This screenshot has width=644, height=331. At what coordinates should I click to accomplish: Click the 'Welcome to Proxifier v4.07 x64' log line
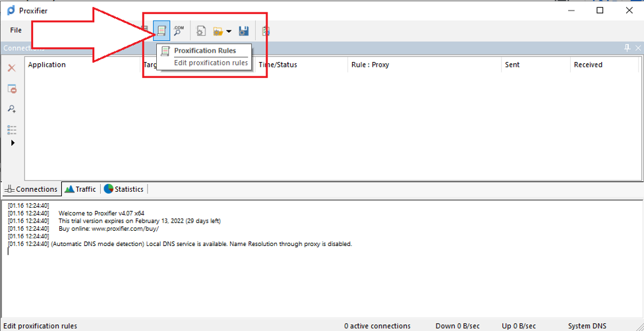pyautogui.click(x=102, y=213)
